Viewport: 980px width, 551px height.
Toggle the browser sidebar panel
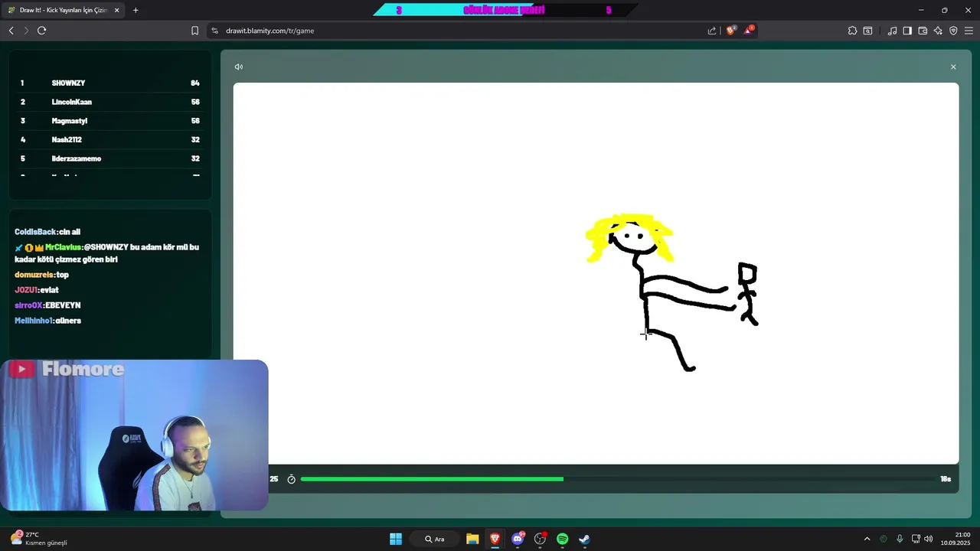907,31
